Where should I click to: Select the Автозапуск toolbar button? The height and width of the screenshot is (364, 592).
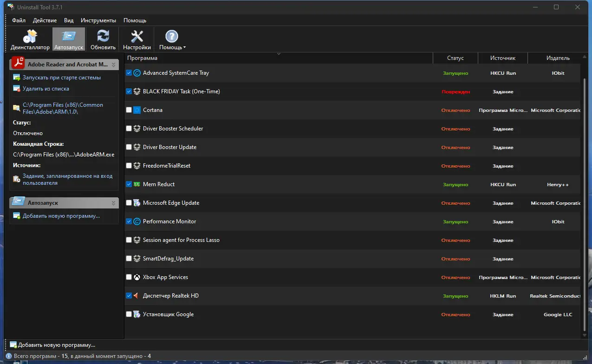click(x=69, y=39)
